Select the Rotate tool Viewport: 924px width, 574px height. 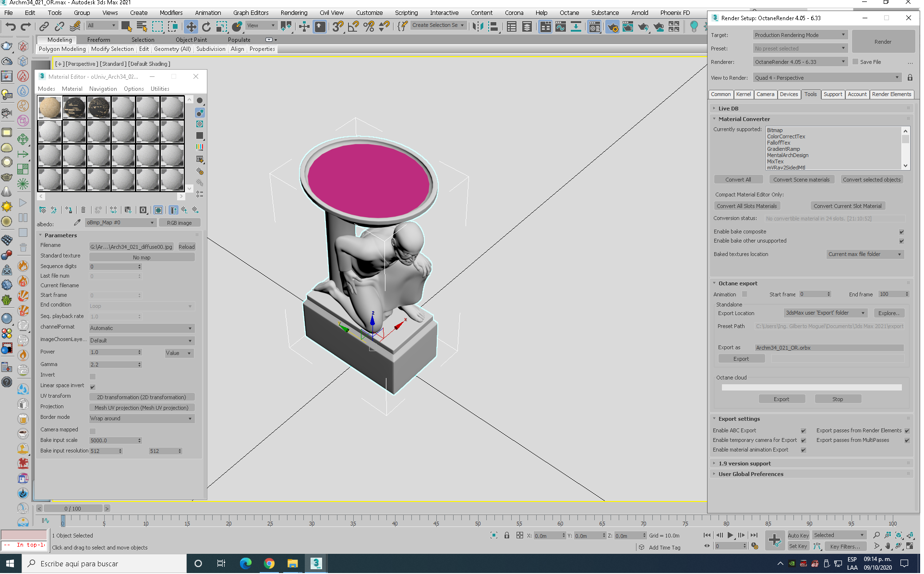(x=206, y=26)
